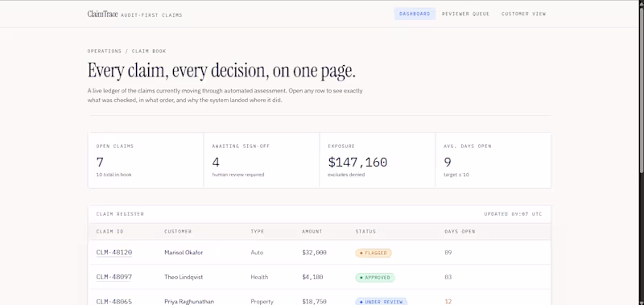This screenshot has width=644, height=305.
Task: Click the Days Open column header
Action: (x=460, y=232)
